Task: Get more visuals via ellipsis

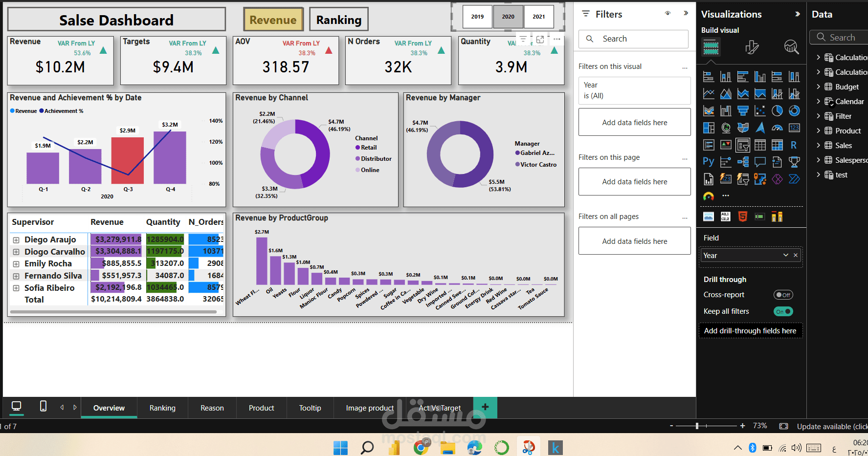Action: [726, 195]
